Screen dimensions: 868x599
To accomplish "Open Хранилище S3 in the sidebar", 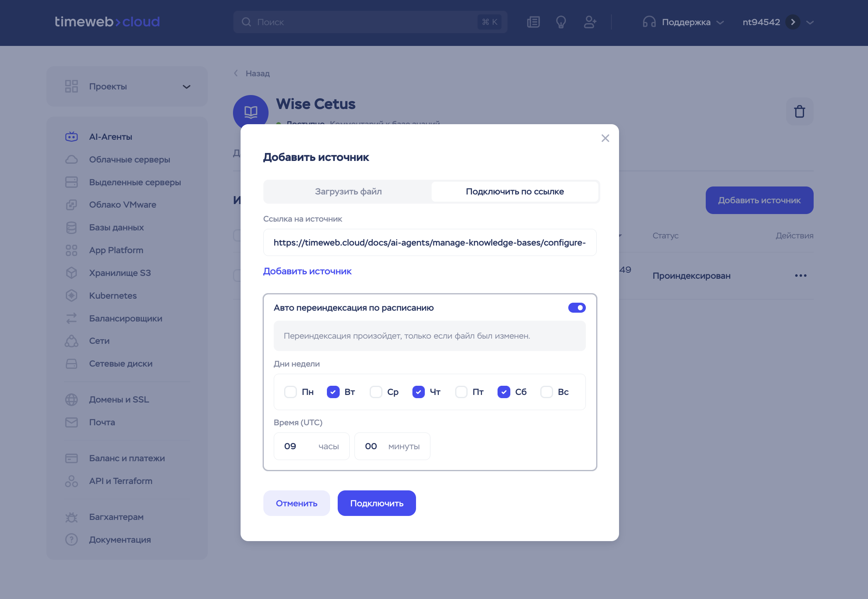I will [x=120, y=273].
